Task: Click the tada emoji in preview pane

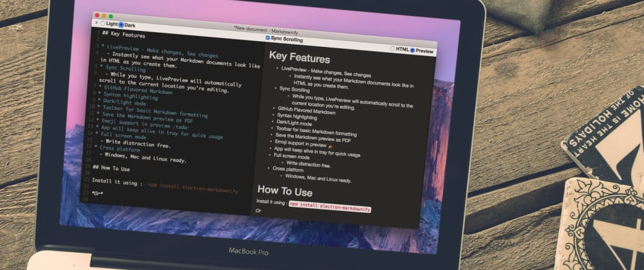Action: click(x=330, y=145)
